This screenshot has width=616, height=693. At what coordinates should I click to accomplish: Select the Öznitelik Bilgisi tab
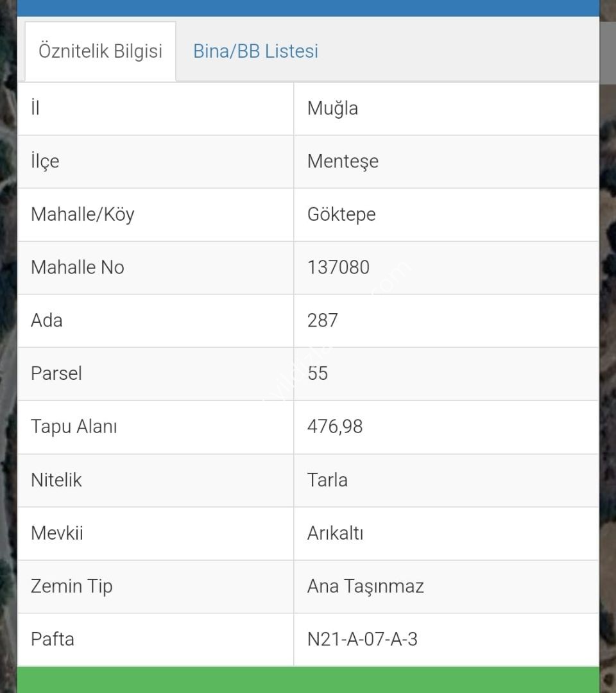pos(100,51)
